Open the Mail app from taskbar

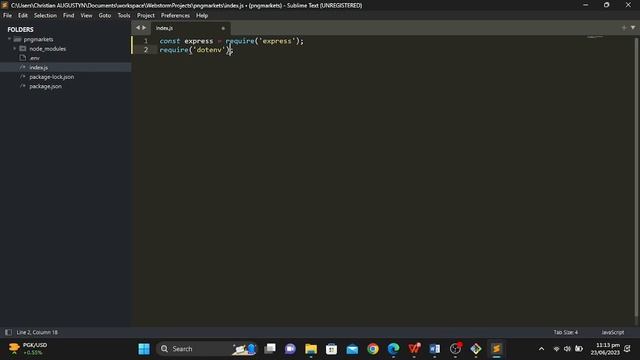tap(352, 349)
